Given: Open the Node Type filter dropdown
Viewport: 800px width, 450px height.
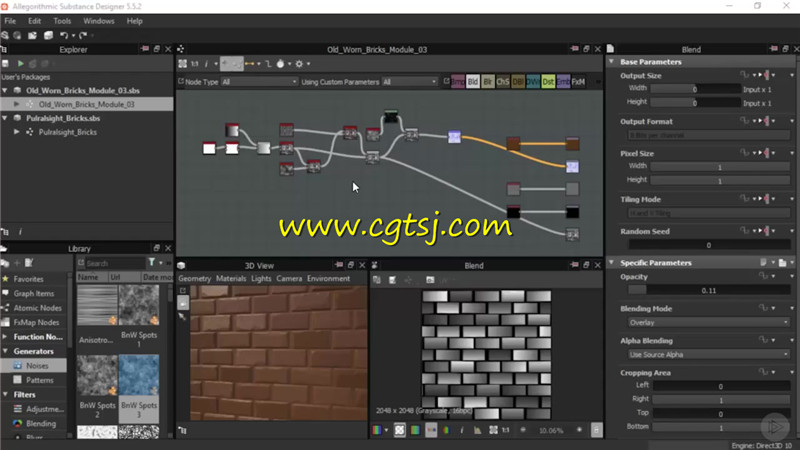Looking at the screenshot, I should point(259,82).
